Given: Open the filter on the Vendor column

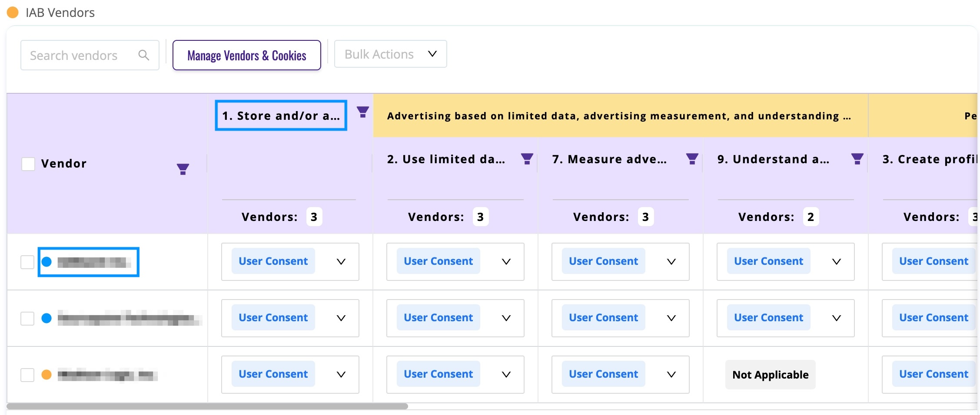Looking at the screenshot, I should pos(183,169).
